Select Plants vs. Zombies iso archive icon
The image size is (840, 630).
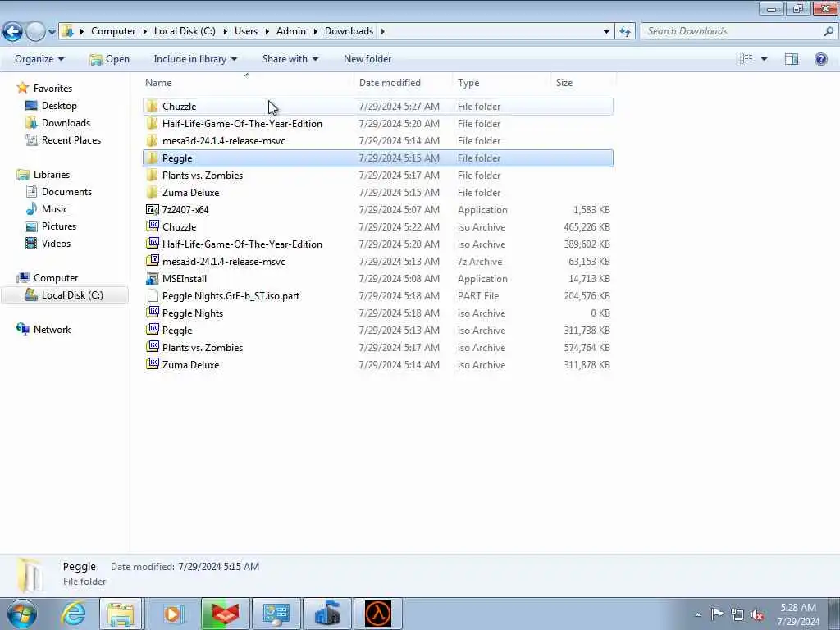(152, 347)
